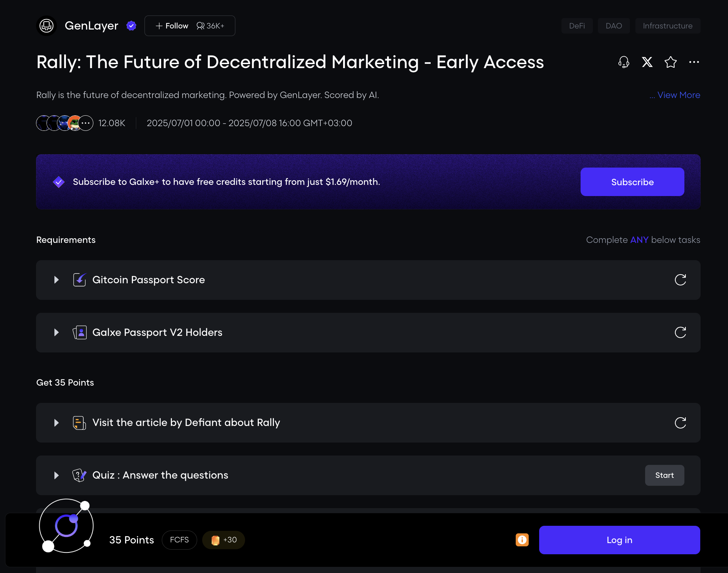Click the GenLayer verified badge

pos(131,26)
